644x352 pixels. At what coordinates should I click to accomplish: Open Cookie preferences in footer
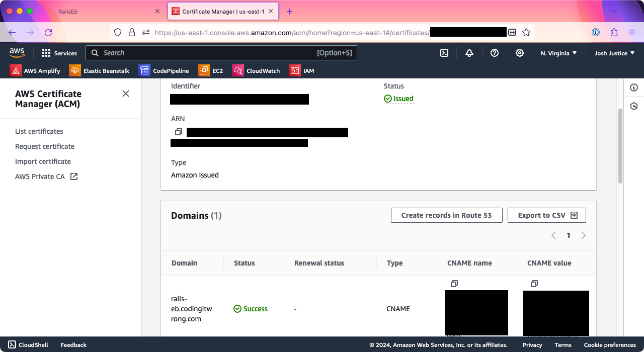[x=610, y=345]
